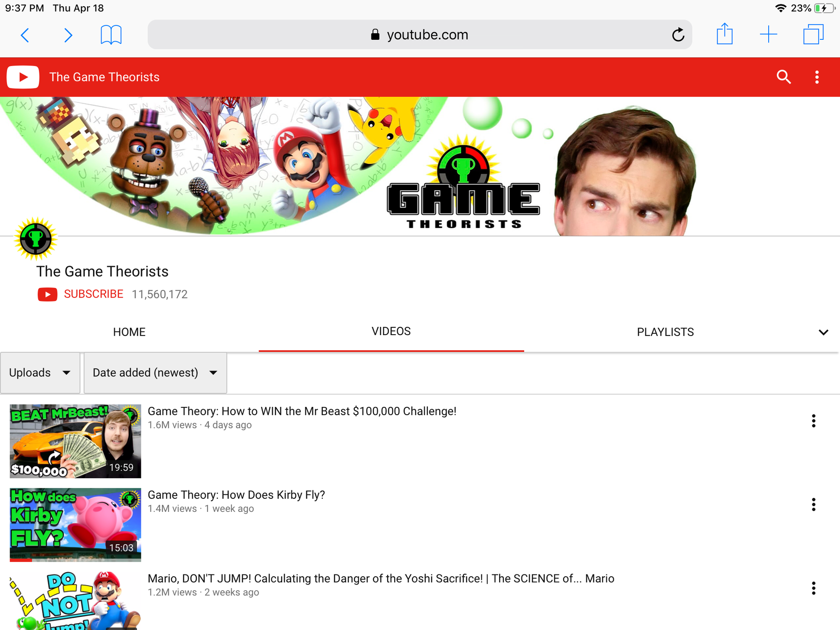
Task: Click the 1.6M views · 4 days ago text
Action: tap(199, 425)
